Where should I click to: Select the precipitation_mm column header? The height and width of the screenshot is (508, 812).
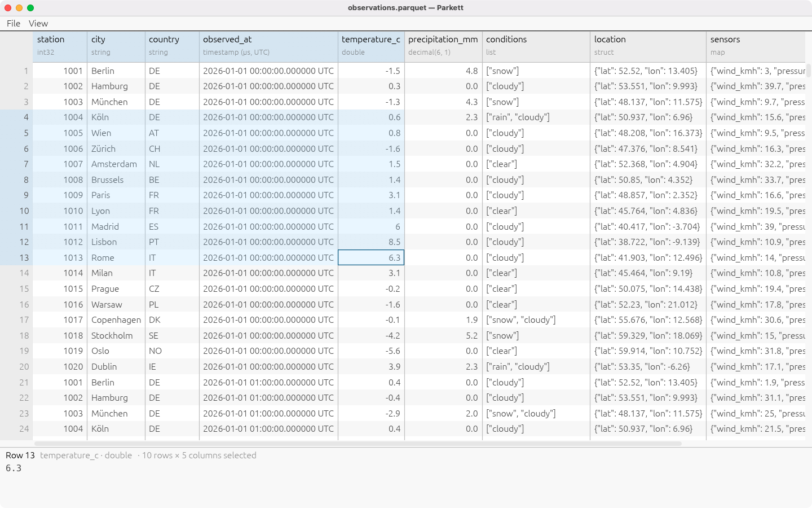coord(443,46)
